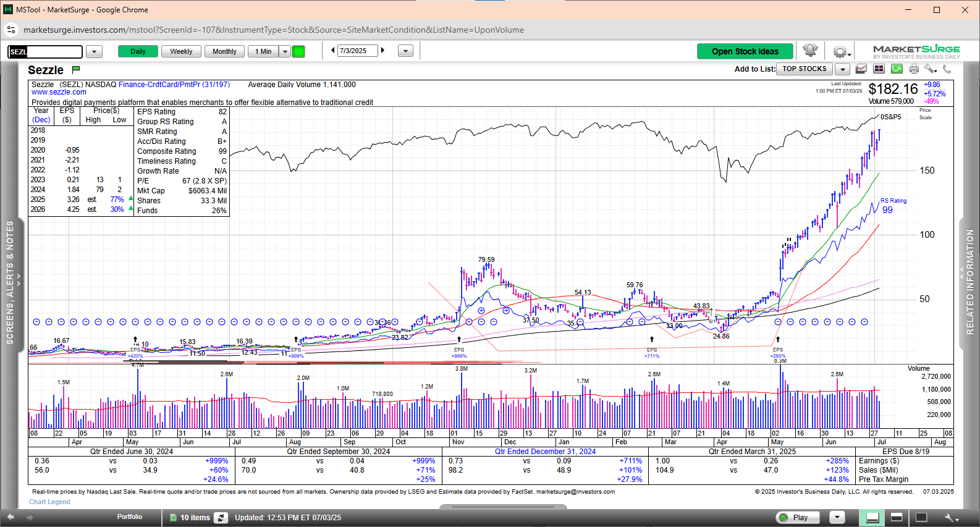Open the alerts bell icon

810,51
